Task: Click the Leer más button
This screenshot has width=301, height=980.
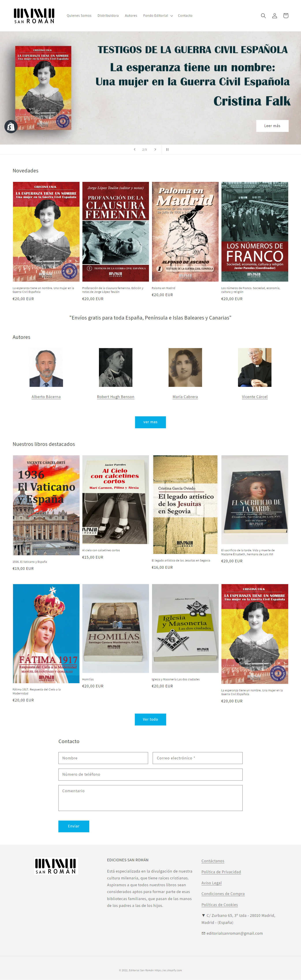Action: coord(272,126)
